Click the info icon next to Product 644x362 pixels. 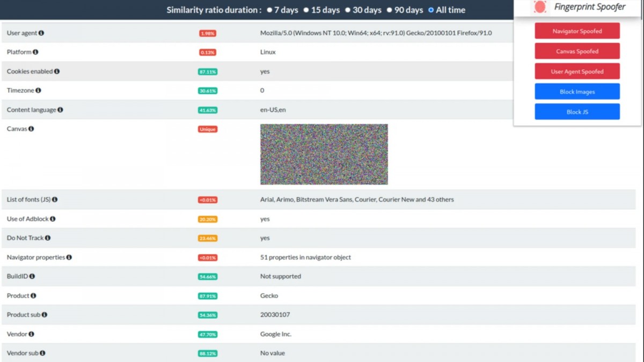[33, 296]
